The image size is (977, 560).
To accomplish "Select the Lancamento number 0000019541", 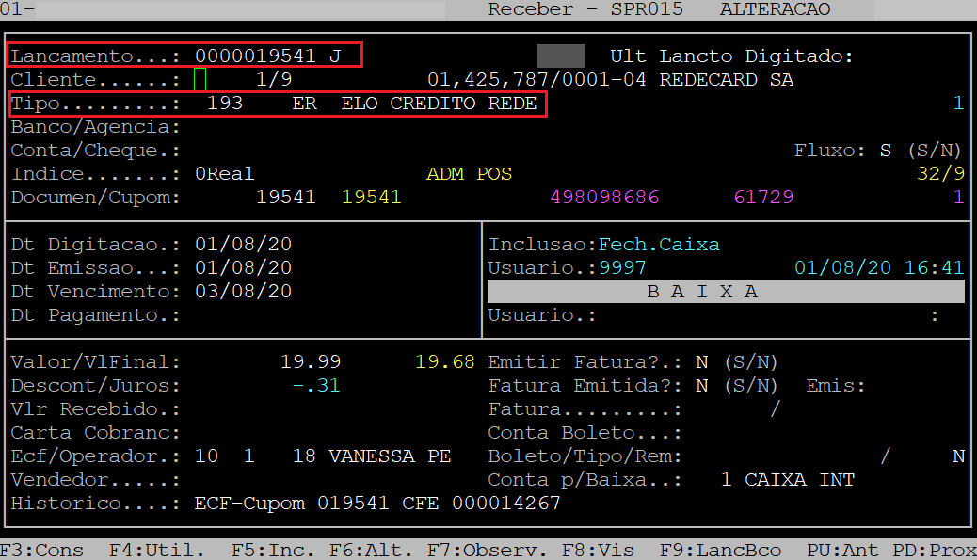I will point(255,56).
